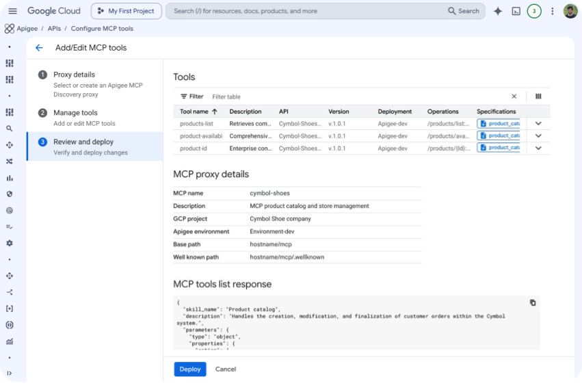The width and height of the screenshot is (582, 392).
Task: Click the circular target icon in left sidebar
Action: (10, 211)
